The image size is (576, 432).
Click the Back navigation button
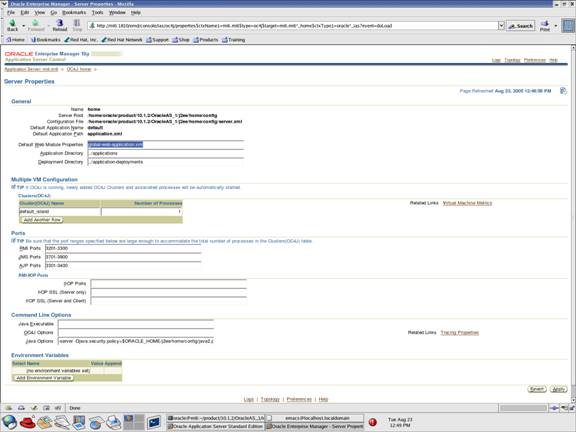click(12, 25)
